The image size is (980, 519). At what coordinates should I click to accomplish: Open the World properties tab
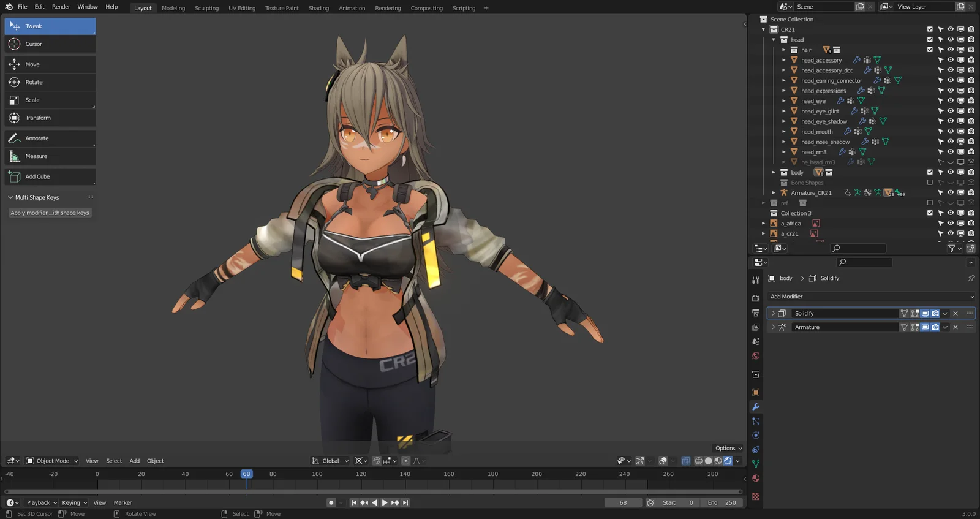tap(756, 356)
